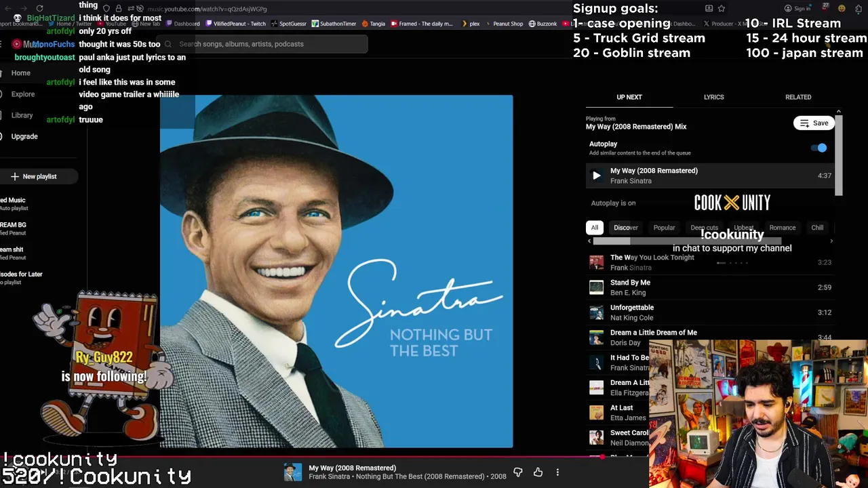Open the Explore page in sidebar
The width and height of the screenshot is (868, 488).
pos(22,94)
